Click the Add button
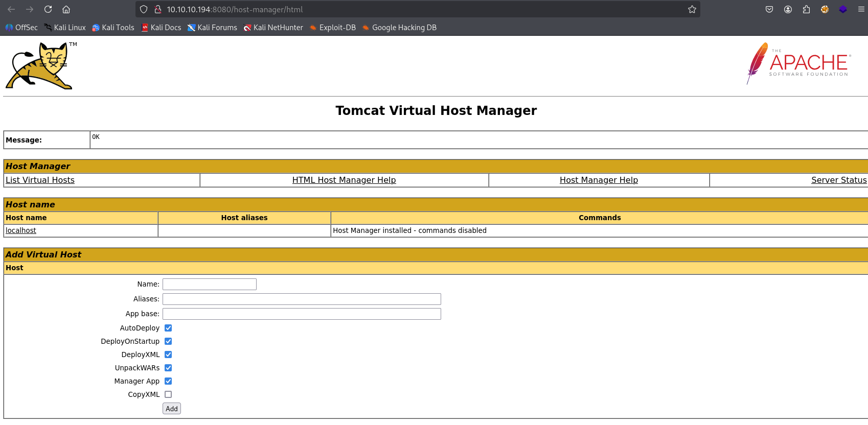Image resolution: width=868 pixels, height=425 pixels. [x=172, y=409]
